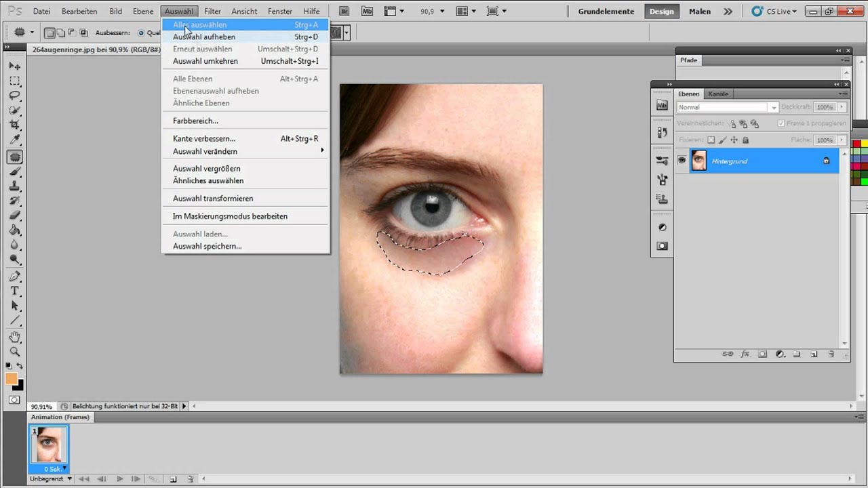Expand the Auswahl verändern submenu

point(245,151)
